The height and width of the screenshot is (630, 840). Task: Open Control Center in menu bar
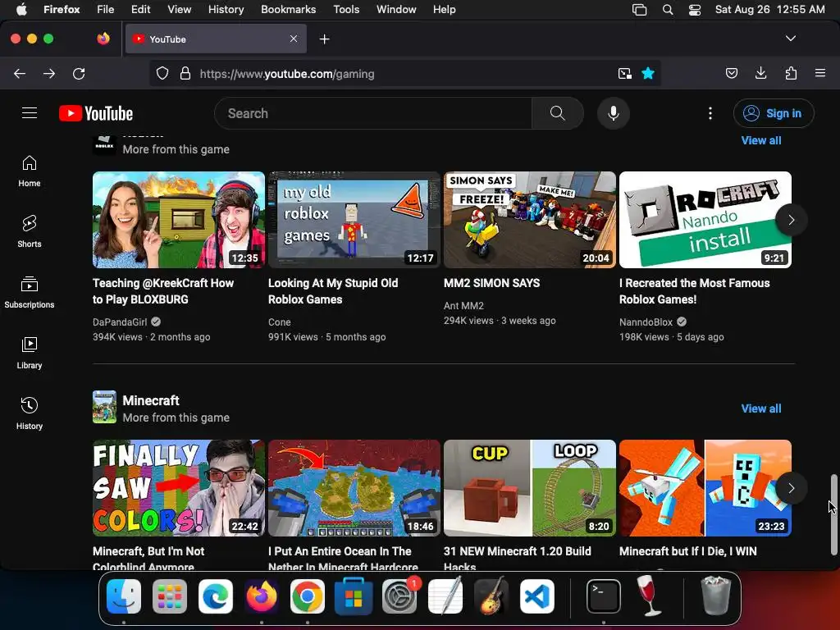pos(694,9)
